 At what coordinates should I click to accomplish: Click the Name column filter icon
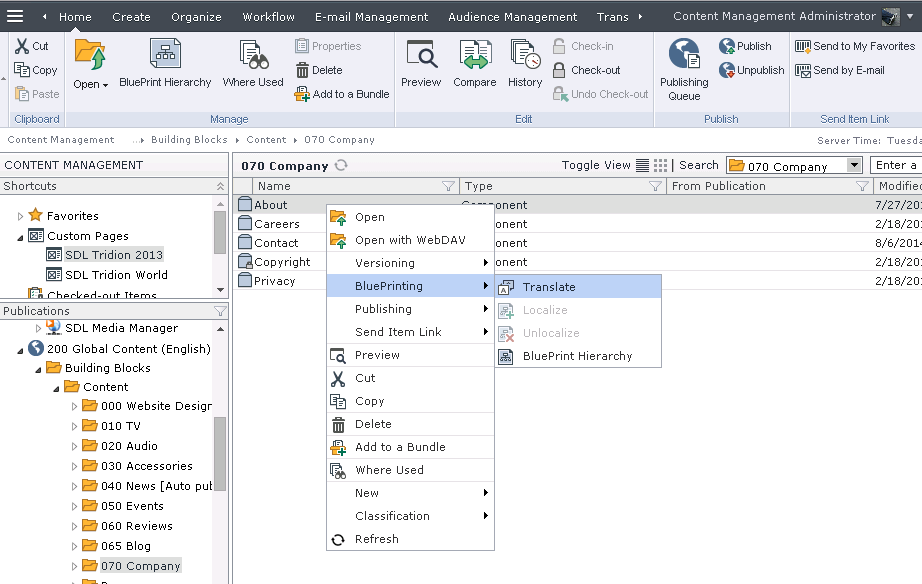(x=448, y=186)
